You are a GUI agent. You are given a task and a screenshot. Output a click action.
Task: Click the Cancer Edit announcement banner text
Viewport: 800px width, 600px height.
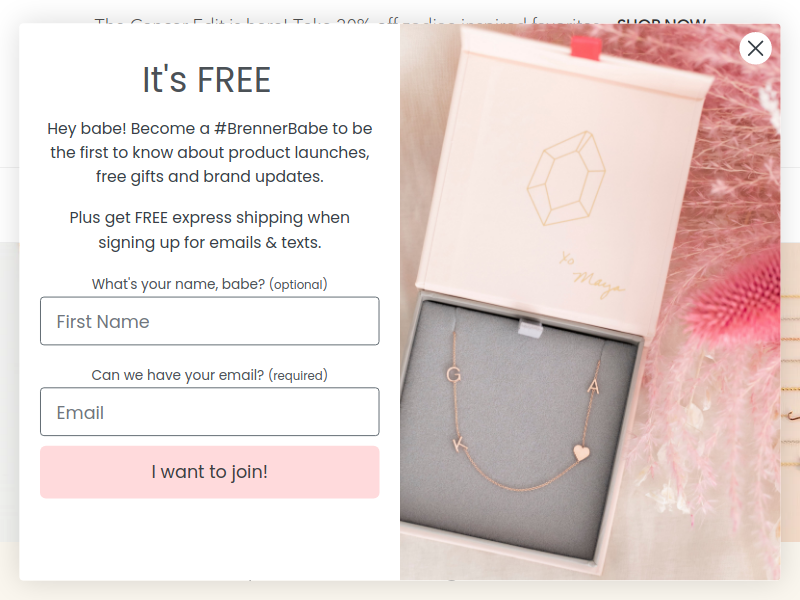click(x=347, y=21)
